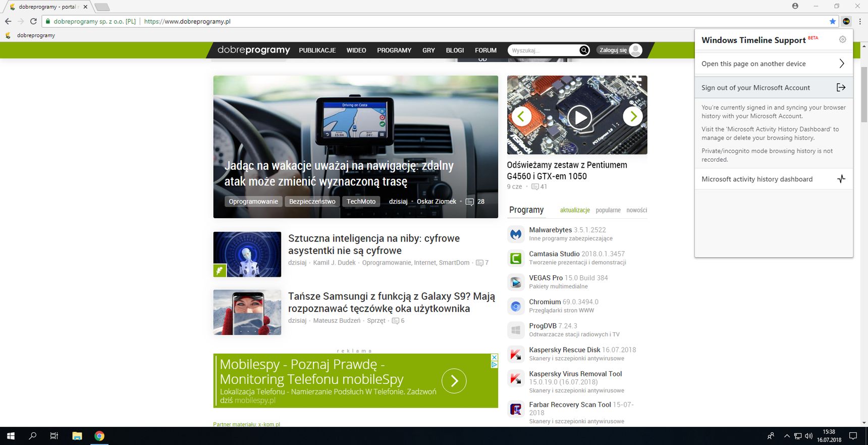Click the user avatar beside Zaloguj się
The image size is (868, 445).
click(636, 50)
